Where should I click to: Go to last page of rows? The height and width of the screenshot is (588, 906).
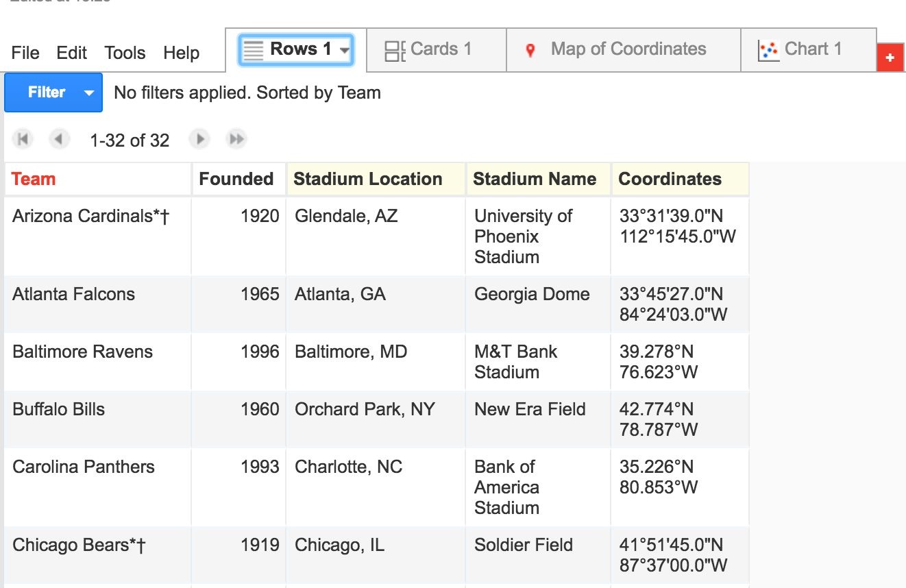[x=236, y=140]
